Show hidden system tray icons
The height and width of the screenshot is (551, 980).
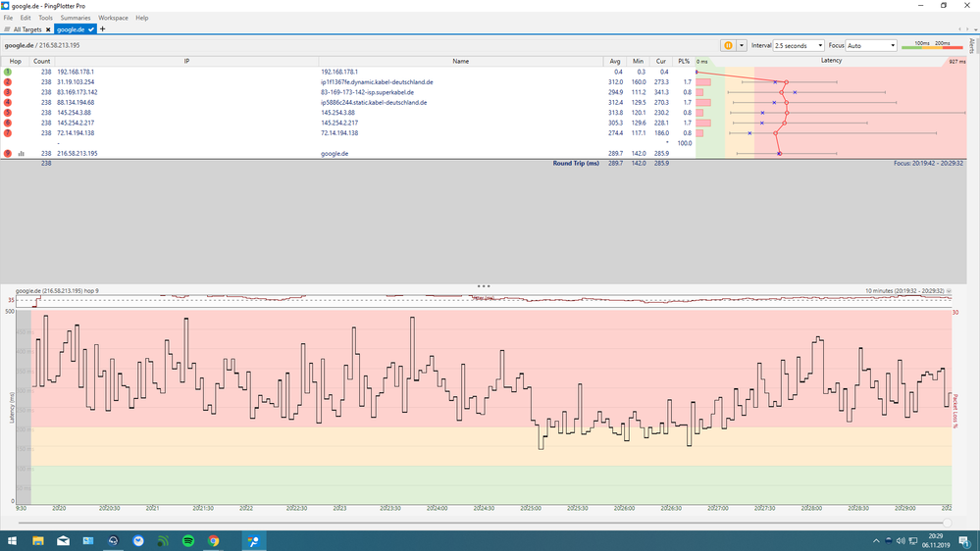(x=876, y=541)
